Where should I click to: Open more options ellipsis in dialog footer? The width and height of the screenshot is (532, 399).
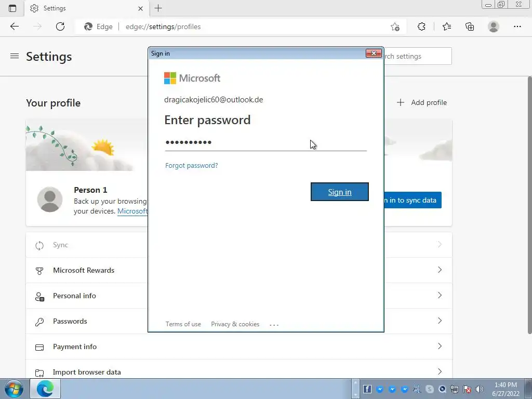click(x=274, y=325)
